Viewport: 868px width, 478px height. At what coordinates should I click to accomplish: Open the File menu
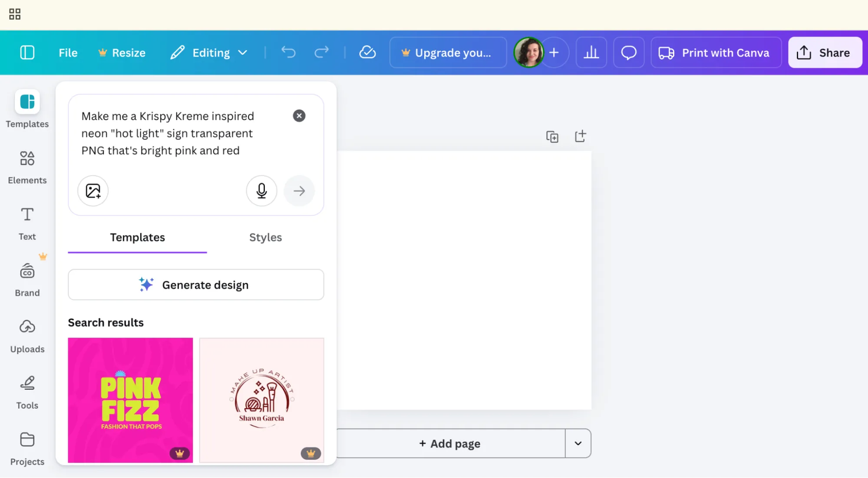point(68,53)
